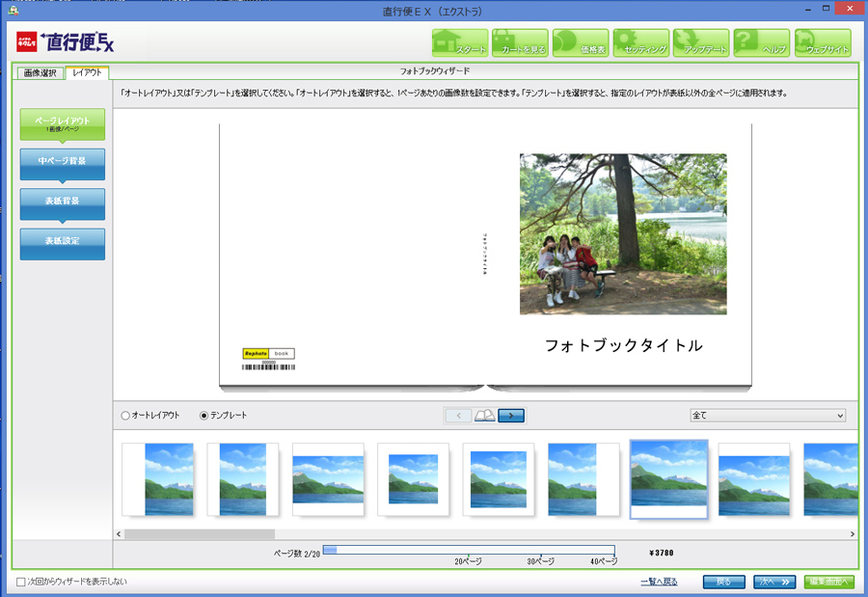Screen dimensions: 868x597
Task: Click the page count slider bar
Action: click(469, 550)
